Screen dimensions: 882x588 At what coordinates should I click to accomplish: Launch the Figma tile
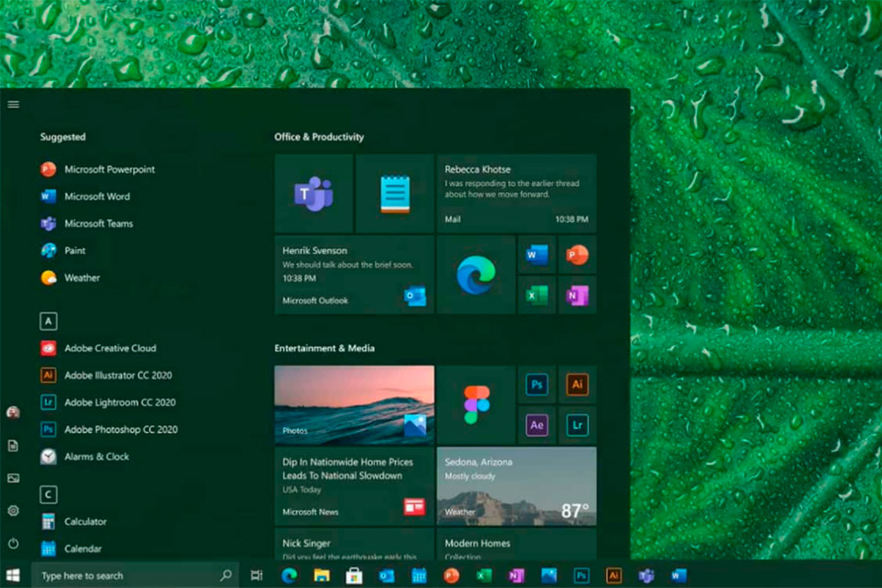476,404
